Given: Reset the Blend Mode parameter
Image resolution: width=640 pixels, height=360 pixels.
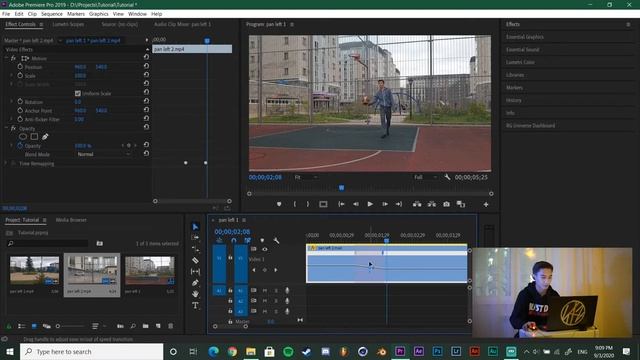Looking at the screenshot, I should [146, 153].
